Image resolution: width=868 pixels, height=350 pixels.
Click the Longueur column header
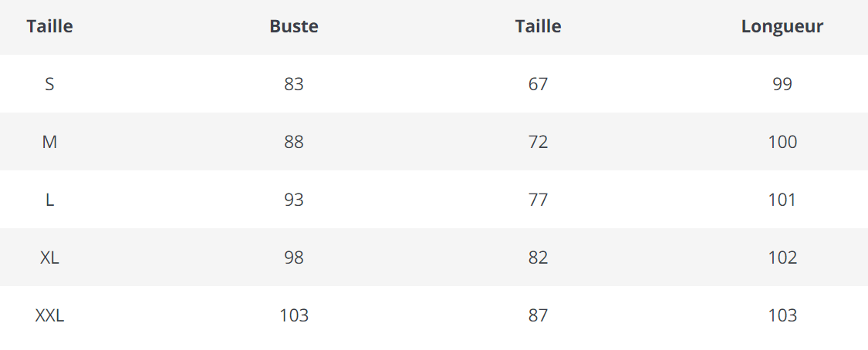point(782,26)
